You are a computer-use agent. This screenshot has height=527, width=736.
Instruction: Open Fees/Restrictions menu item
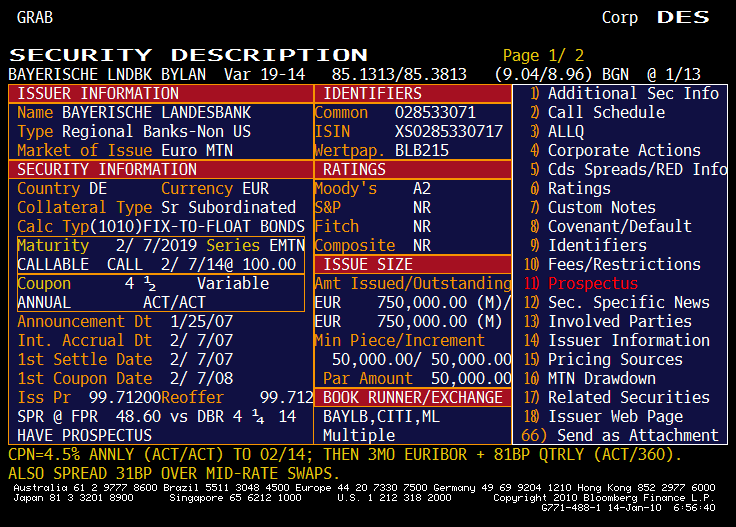tap(624, 264)
